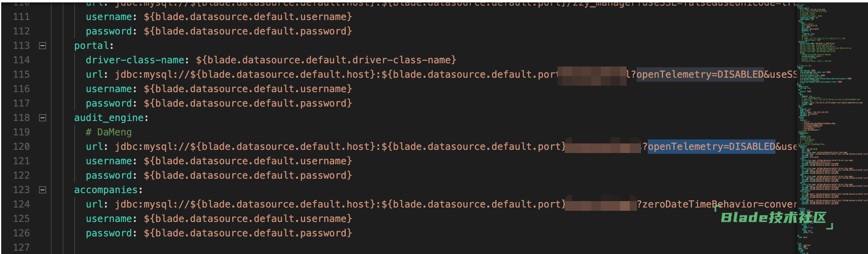Screen dimensions: 868x254
Task: Select line number 127 in the gutter
Action: click(21, 248)
